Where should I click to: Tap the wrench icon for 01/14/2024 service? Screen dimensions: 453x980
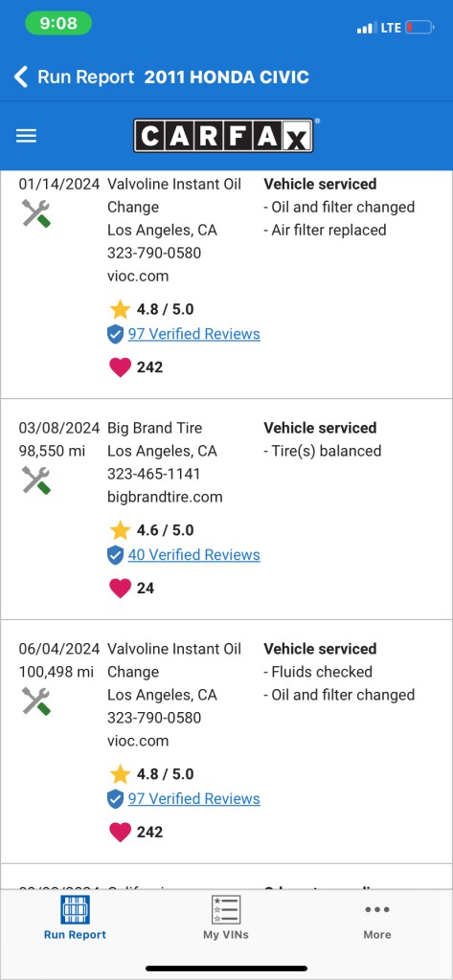[x=36, y=213]
